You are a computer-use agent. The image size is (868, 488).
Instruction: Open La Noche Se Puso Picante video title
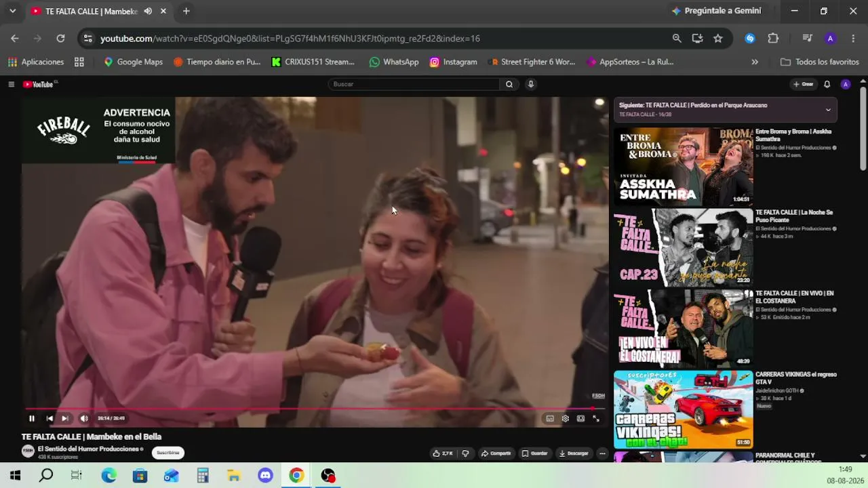click(x=794, y=216)
